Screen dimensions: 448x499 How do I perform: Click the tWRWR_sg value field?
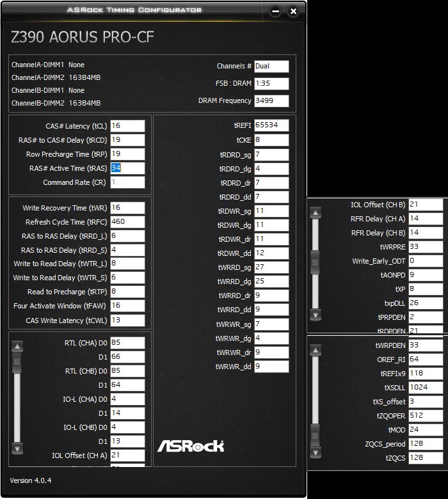[271, 324]
